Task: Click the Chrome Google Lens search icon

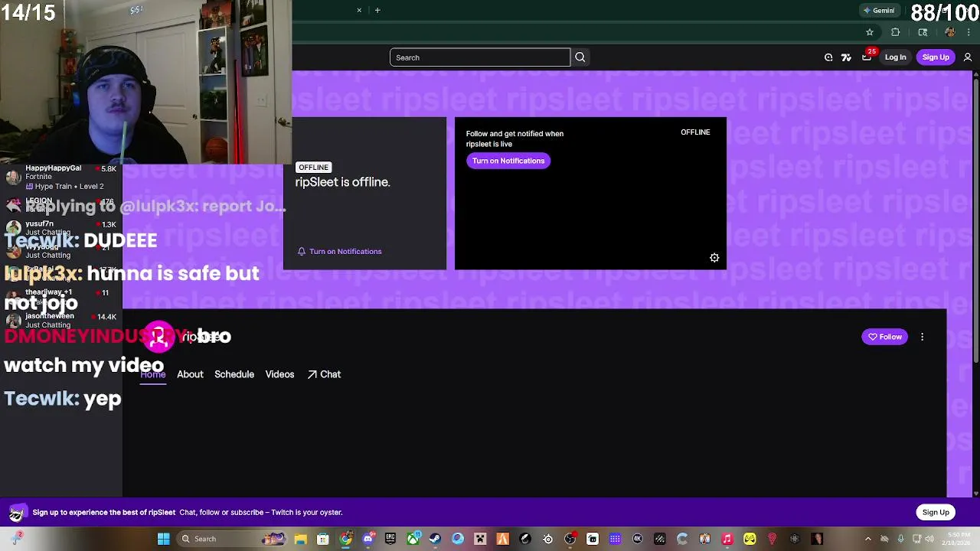Action: coord(923,32)
